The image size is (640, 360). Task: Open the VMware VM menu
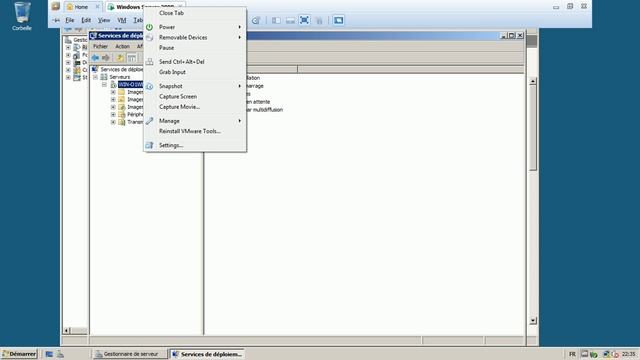pyautogui.click(x=122, y=20)
